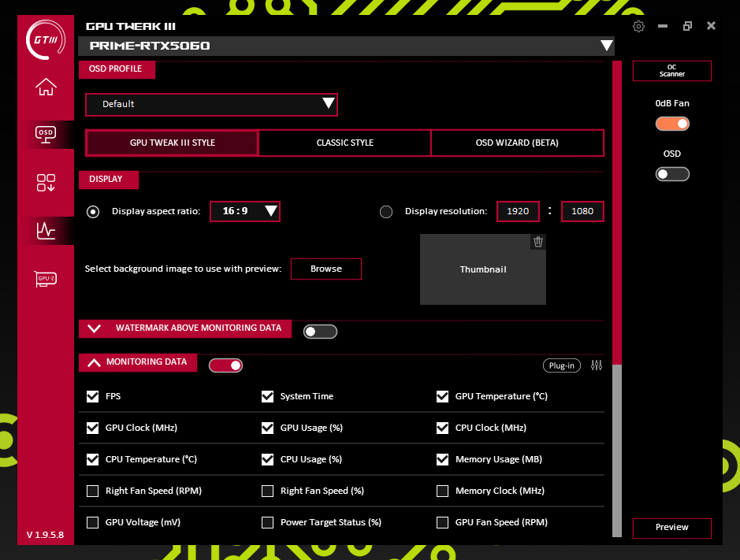Screen dimensions: 740x560
Task: Open the settings gear icon
Action: (x=638, y=27)
